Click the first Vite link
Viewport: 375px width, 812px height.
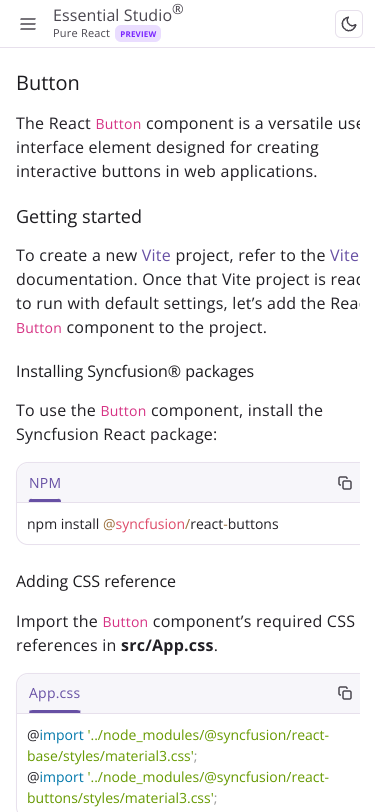[x=156, y=255]
